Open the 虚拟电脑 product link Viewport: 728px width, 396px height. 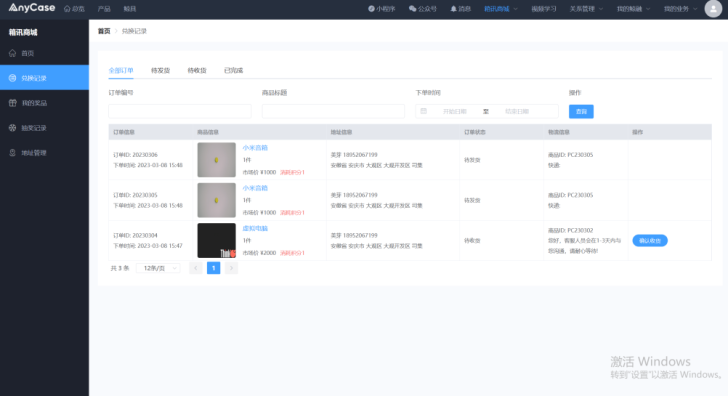point(255,228)
